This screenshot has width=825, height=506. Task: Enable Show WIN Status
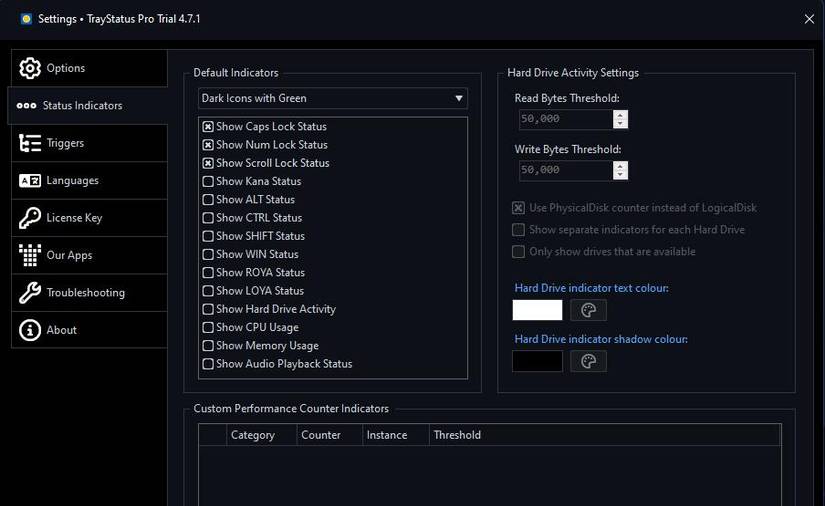pyautogui.click(x=208, y=255)
